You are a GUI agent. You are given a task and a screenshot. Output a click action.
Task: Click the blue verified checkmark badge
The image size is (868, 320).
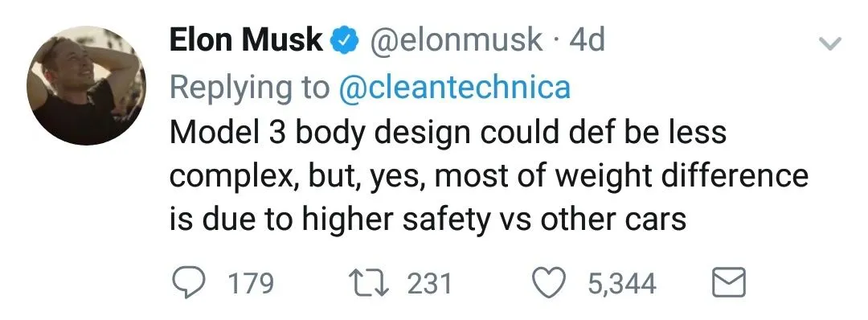344,42
